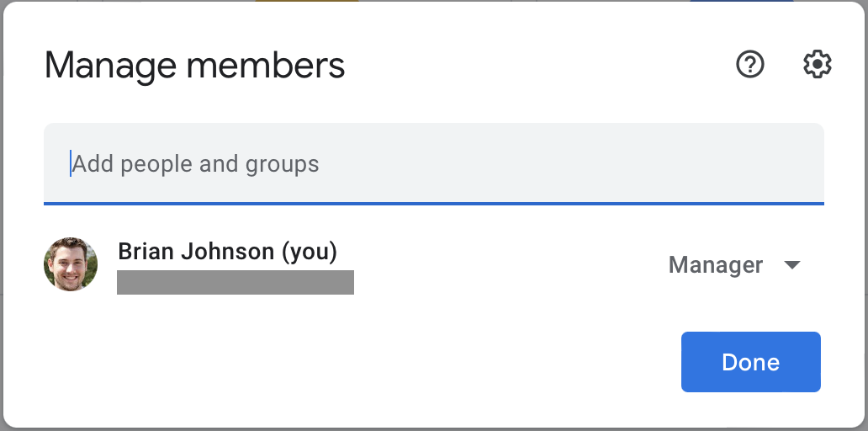Viewport: 868px width, 431px height.
Task: Open role options using the caret icon
Action: point(792,265)
